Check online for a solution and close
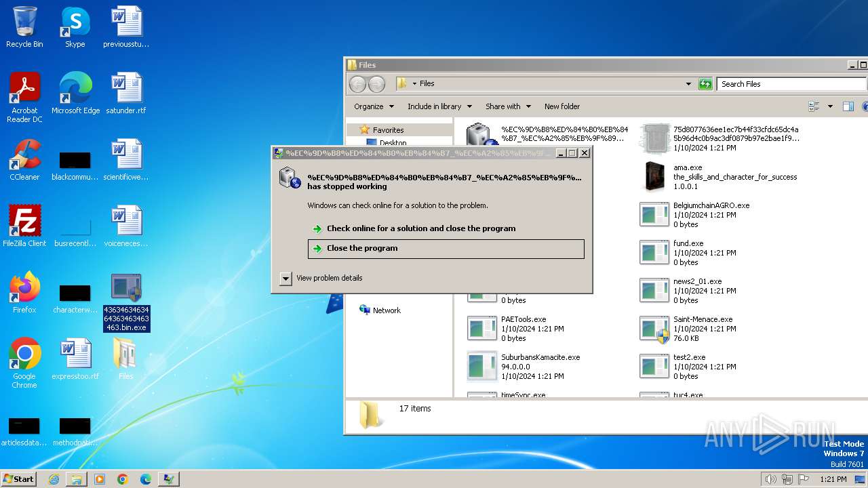Viewport: 868px width, 488px height. tap(446, 228)
